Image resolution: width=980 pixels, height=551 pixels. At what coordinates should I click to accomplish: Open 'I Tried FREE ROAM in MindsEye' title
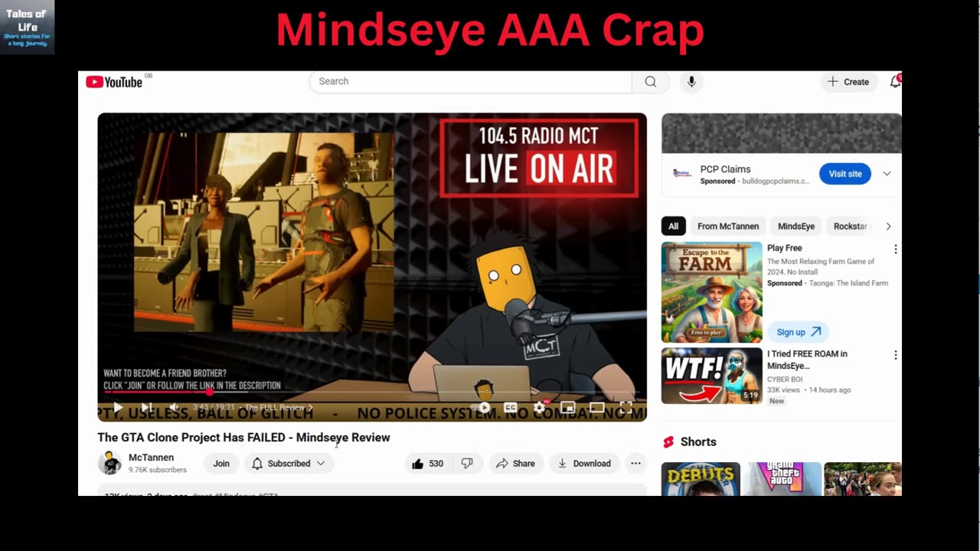[807, 360]
